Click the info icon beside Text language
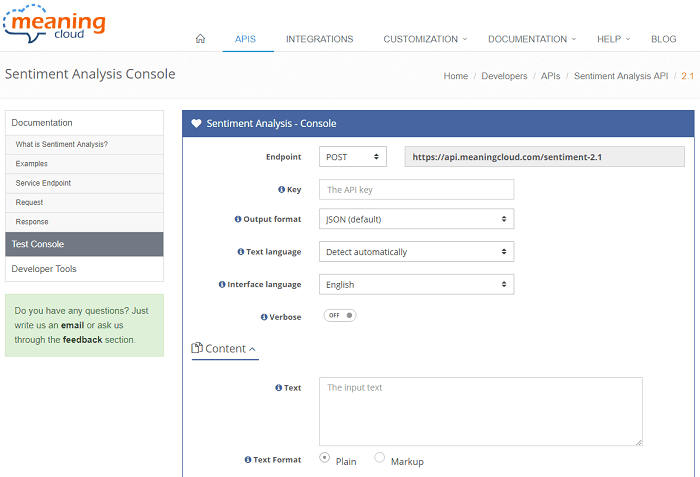 pyautogui.click(x=241, y=251)
